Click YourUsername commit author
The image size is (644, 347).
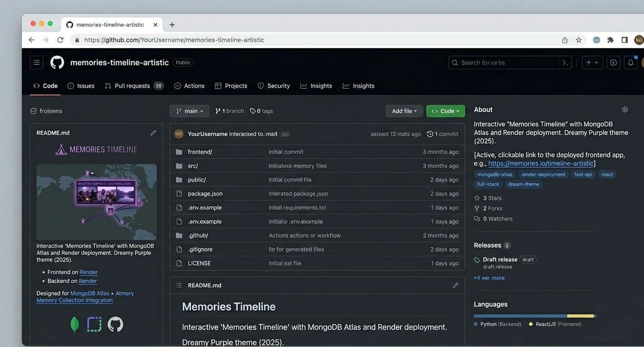pyautogui.click(x=207, y=134)
